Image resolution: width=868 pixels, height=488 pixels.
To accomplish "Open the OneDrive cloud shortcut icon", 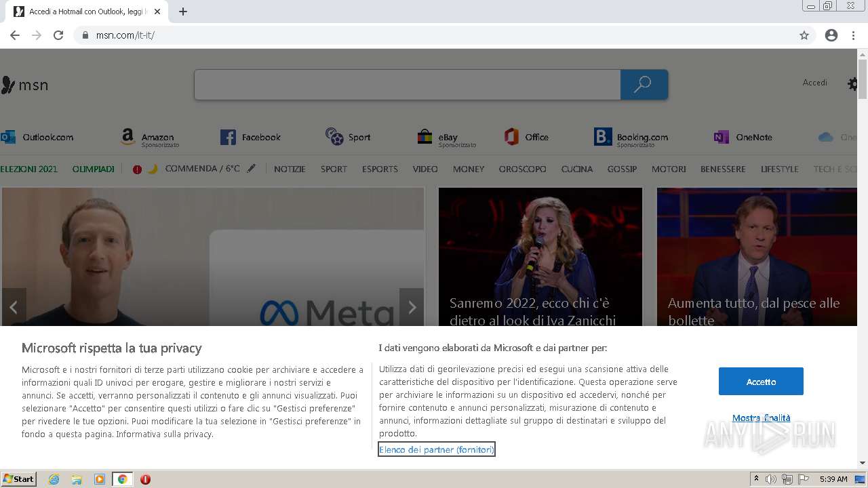I will click(825, 137).
